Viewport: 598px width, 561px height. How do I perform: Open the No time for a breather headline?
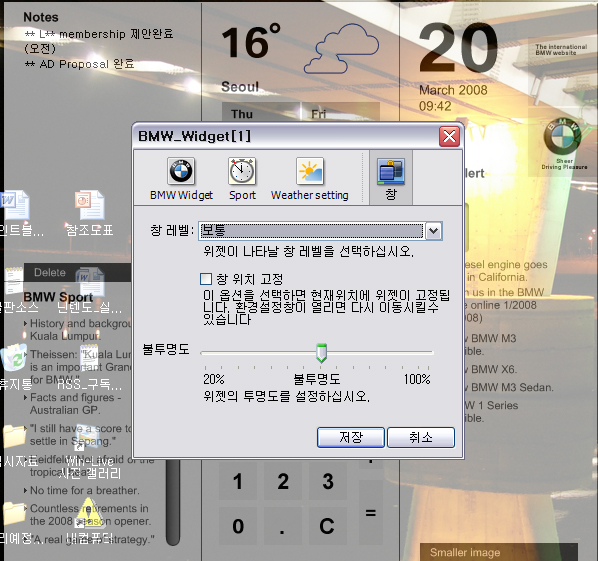point(84,490)
